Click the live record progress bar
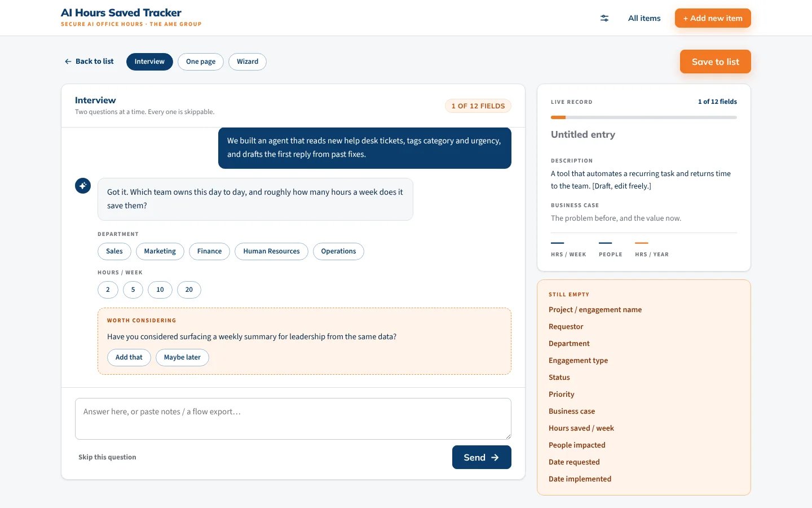 pyautogui.click(x=644, y=117)
